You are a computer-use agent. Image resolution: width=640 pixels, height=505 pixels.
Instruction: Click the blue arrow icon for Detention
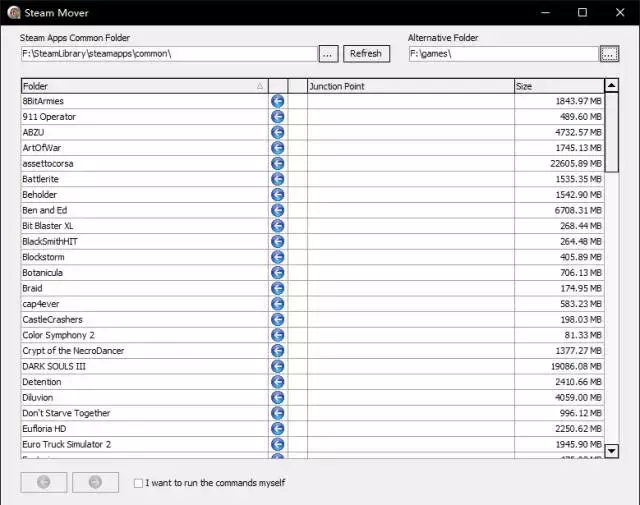[278, 382]
